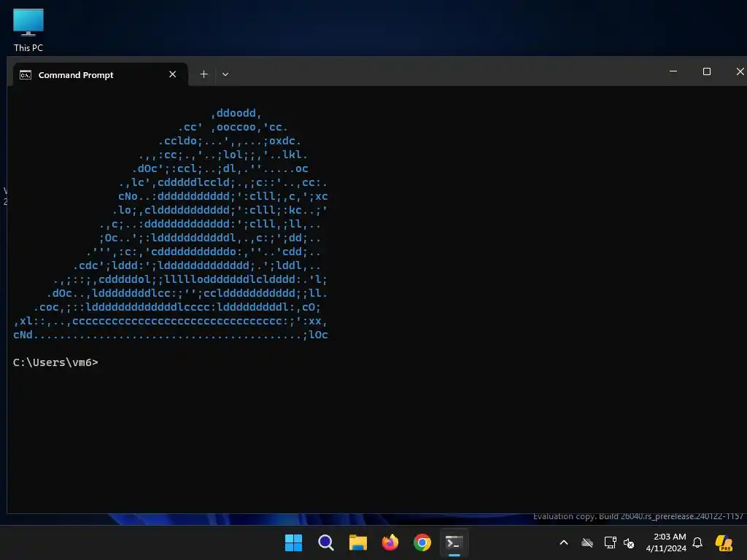Image resolution: width=747 pixels, height=560 pixels.
Task: Open clock showing 2:03 AM
Action: 670,537
